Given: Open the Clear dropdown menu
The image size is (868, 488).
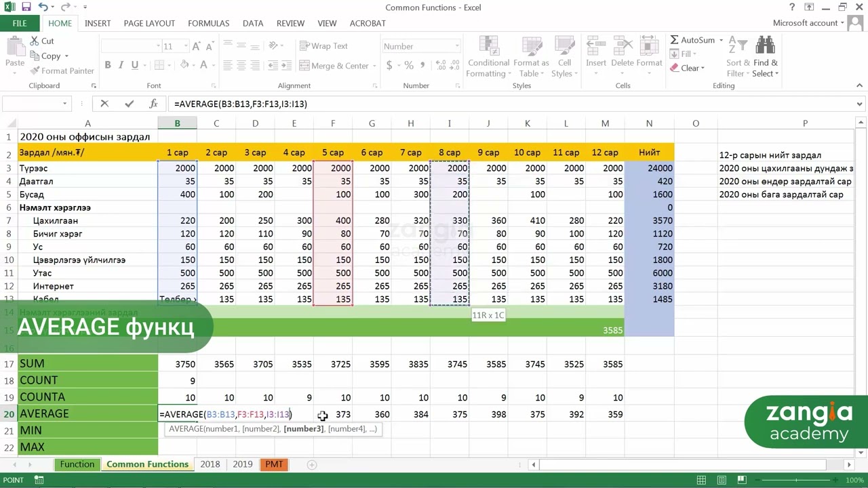Looking at the screenshot, I should point(688,68).
